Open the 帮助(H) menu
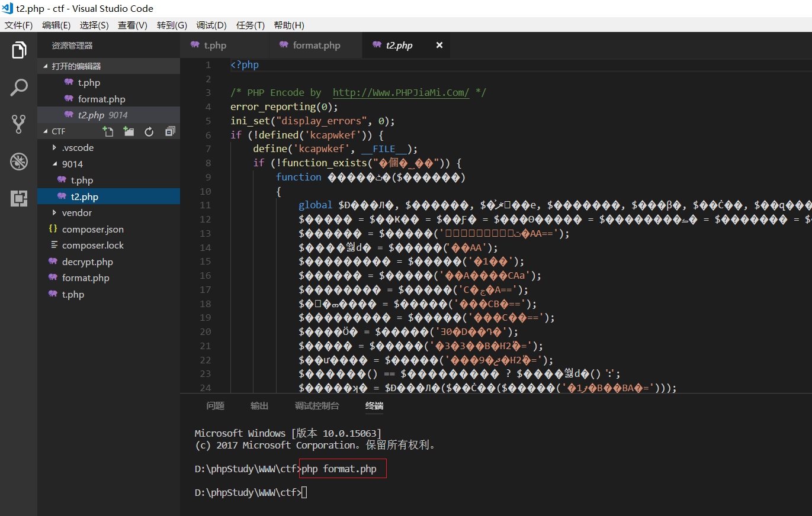812x516 pixels. click(x=289, y=25)
